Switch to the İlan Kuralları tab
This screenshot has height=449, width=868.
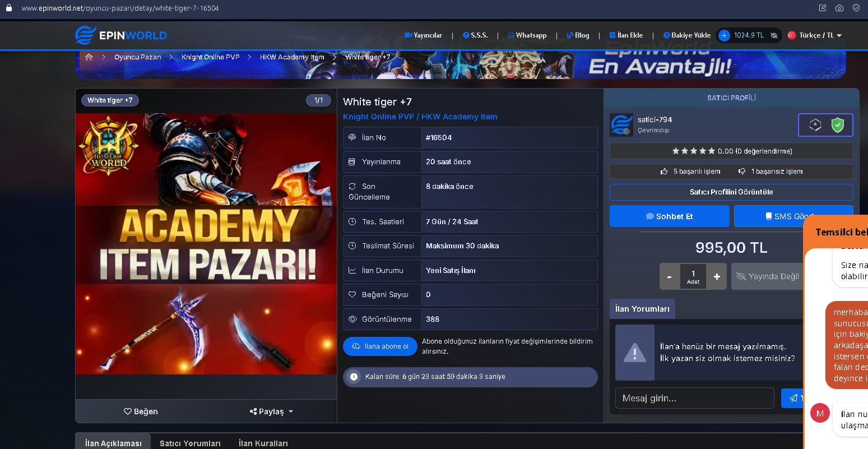[263, 443]
